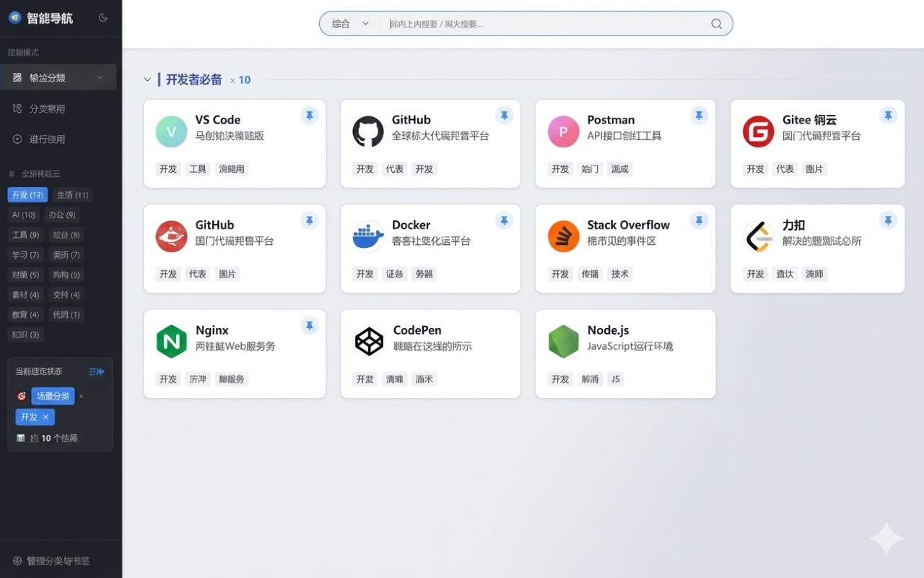Click the red Gitee G logo
Viewport: 924px width, 578px height.
758,131
